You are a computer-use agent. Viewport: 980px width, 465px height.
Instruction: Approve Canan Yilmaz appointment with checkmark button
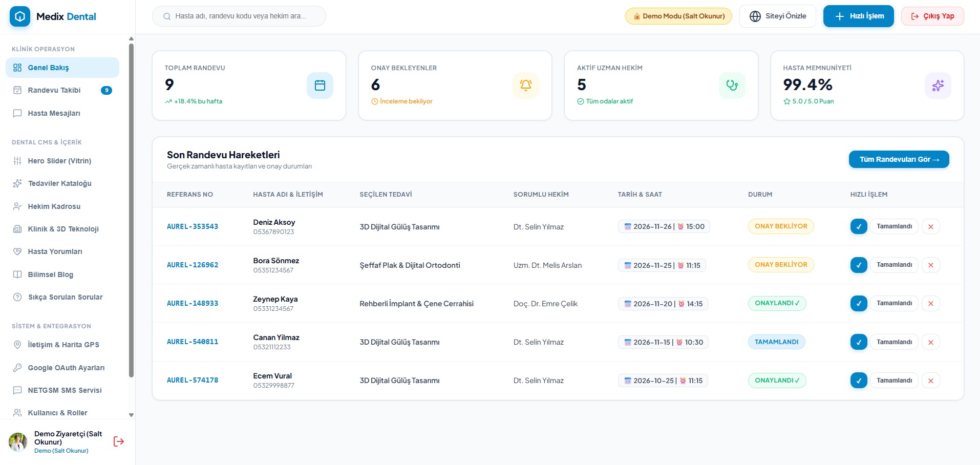click(859, 342)
